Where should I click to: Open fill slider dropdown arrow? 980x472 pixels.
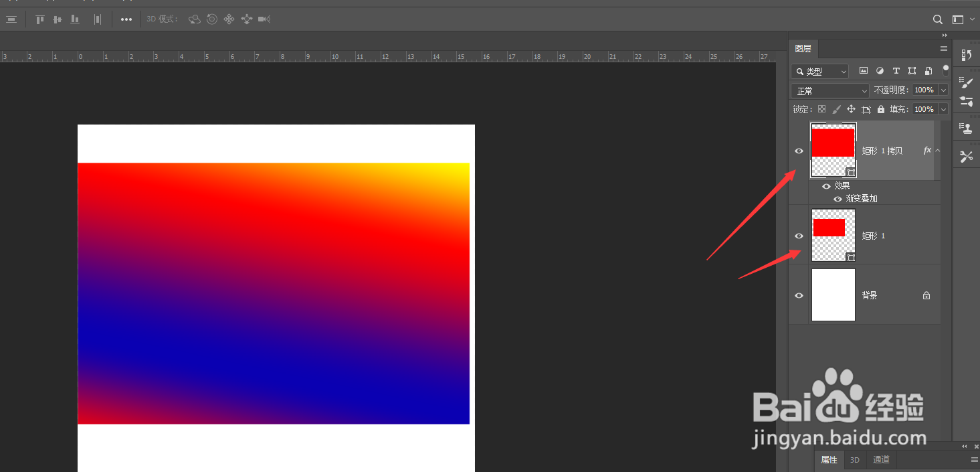(x=944, y=109)
